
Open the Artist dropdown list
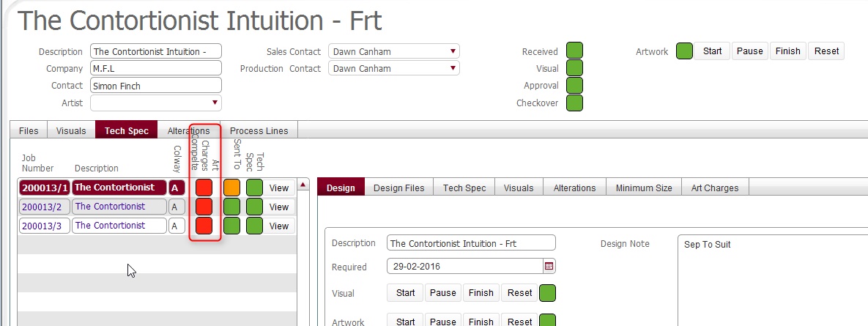pyautogui.click(x=215, y=103)
